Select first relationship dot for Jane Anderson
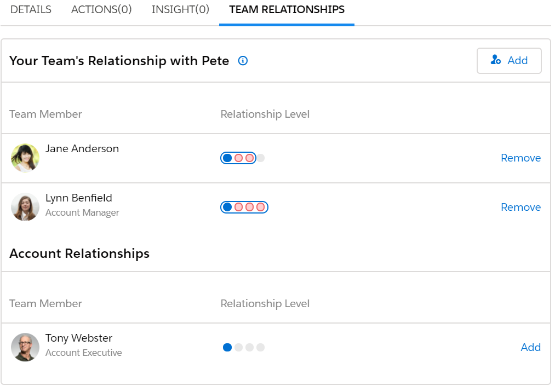 [x=227, y=158]
